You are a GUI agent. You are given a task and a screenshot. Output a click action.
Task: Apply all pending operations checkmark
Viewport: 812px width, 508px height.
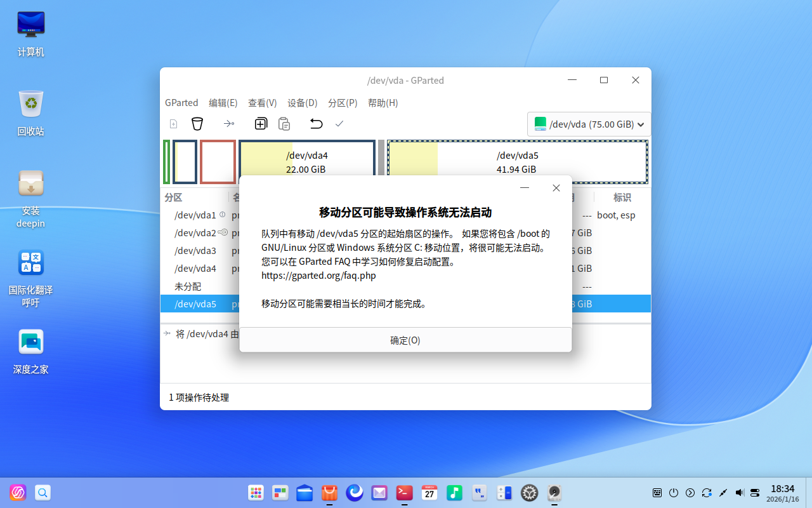[339, 124]
